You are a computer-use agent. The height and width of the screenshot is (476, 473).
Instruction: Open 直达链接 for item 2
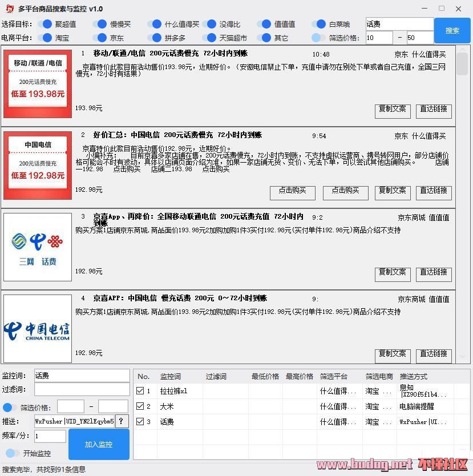[434, 193]
